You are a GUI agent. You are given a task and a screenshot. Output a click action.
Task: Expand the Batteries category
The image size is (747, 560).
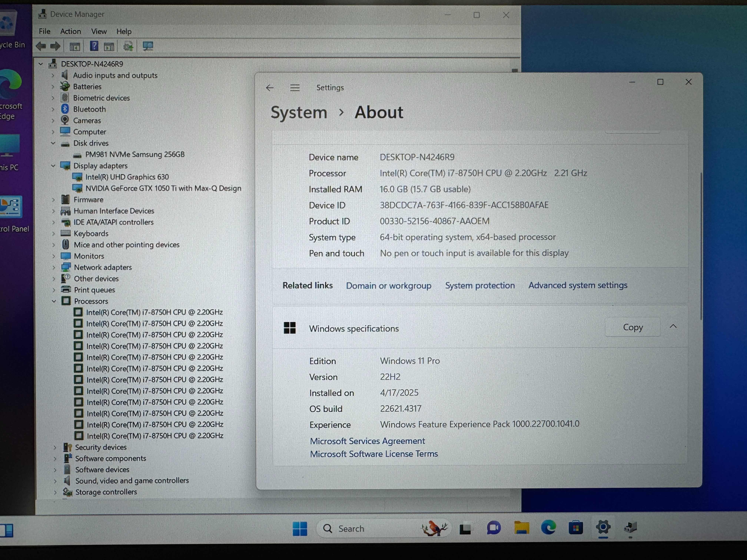(x=53, y=87)
